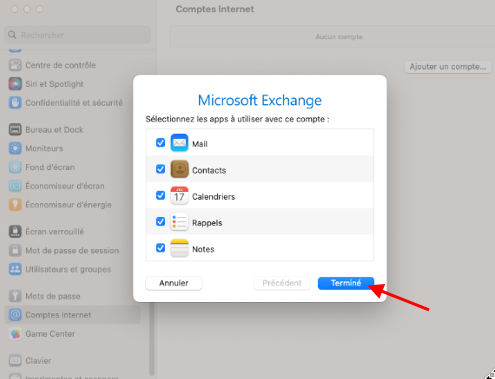Click the Fond d'écran flower icon
The width and height of the screenshot is (495, 379).
coord(15,167)
